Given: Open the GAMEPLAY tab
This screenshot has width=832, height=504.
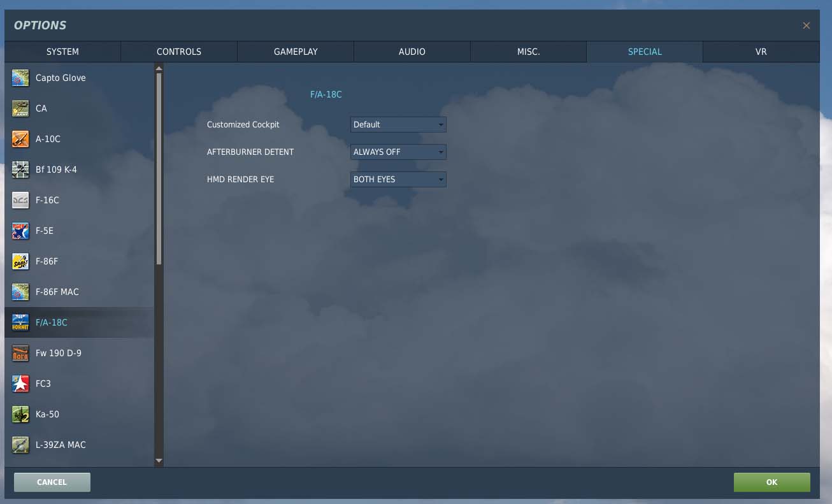Looking at the screenshot, I should pyautogui.click(x=296, y=52).
